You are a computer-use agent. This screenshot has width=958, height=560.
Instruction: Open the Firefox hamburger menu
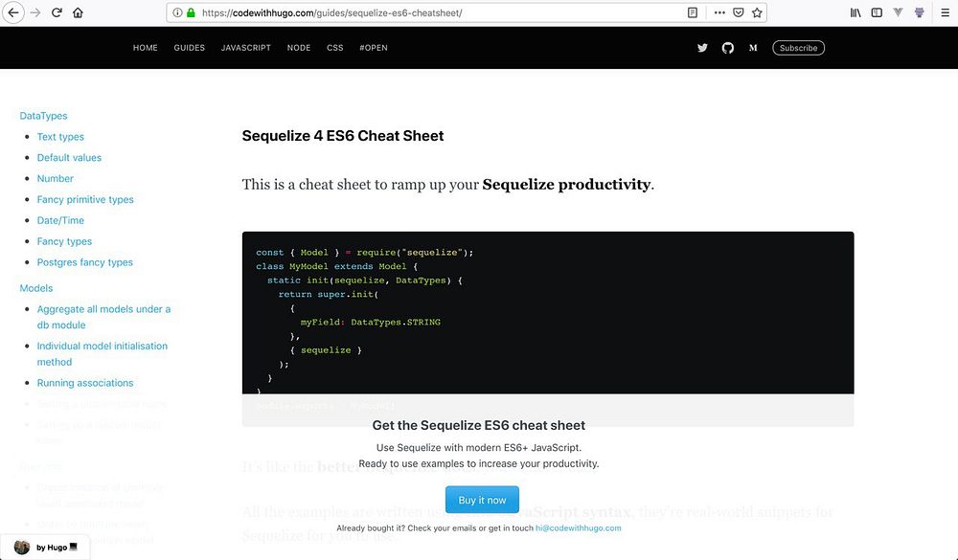943,13
